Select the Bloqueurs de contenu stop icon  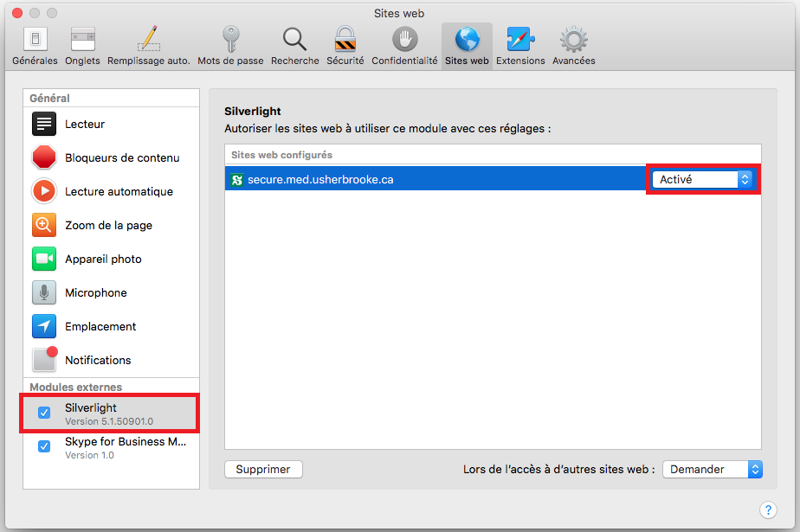tap(44, 158)
